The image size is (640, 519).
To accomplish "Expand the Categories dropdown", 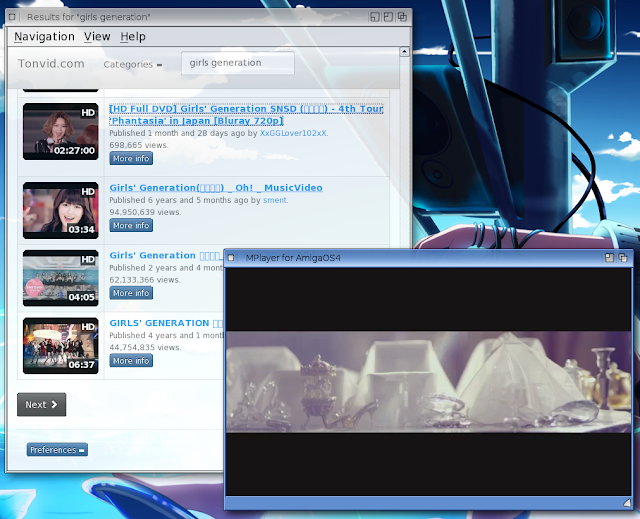I will (133, 64).
